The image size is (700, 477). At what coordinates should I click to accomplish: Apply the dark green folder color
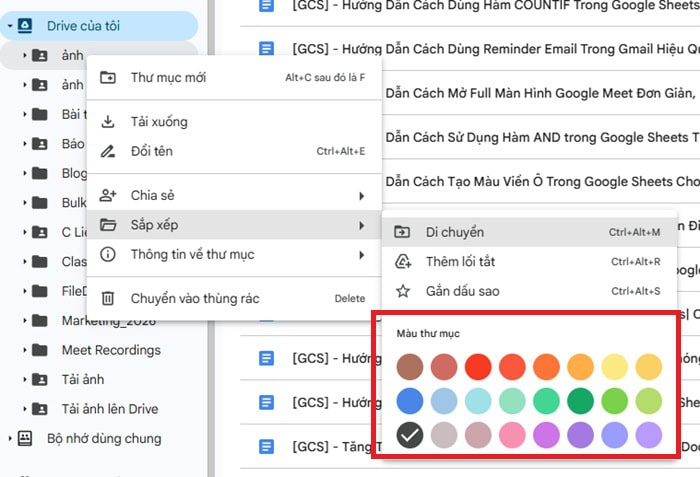[x=579, y=401]
